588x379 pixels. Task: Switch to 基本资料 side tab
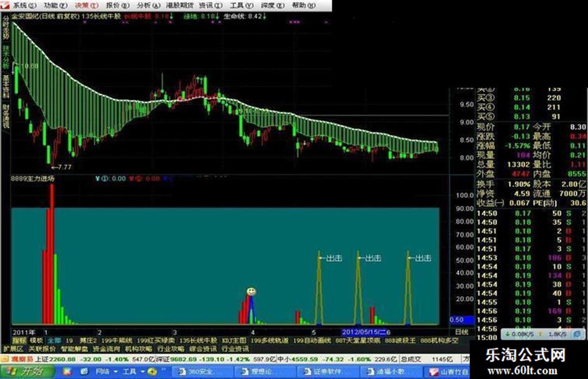click(6, 87)
